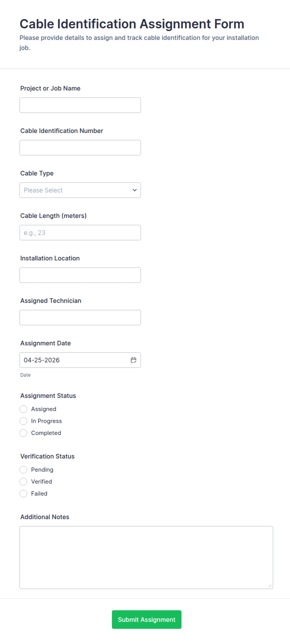Set verification status to Pending
290x644 pixels.
pyautogui.click(x=23, y=470)
